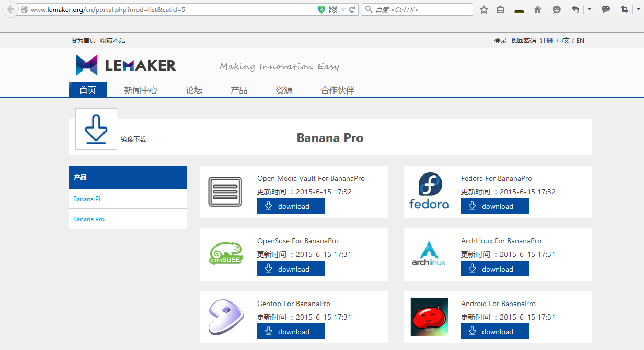This screenshot has width=644, height=350.
Task: Click the 镜像下载 text label
Action: click(x=133, y=139)
